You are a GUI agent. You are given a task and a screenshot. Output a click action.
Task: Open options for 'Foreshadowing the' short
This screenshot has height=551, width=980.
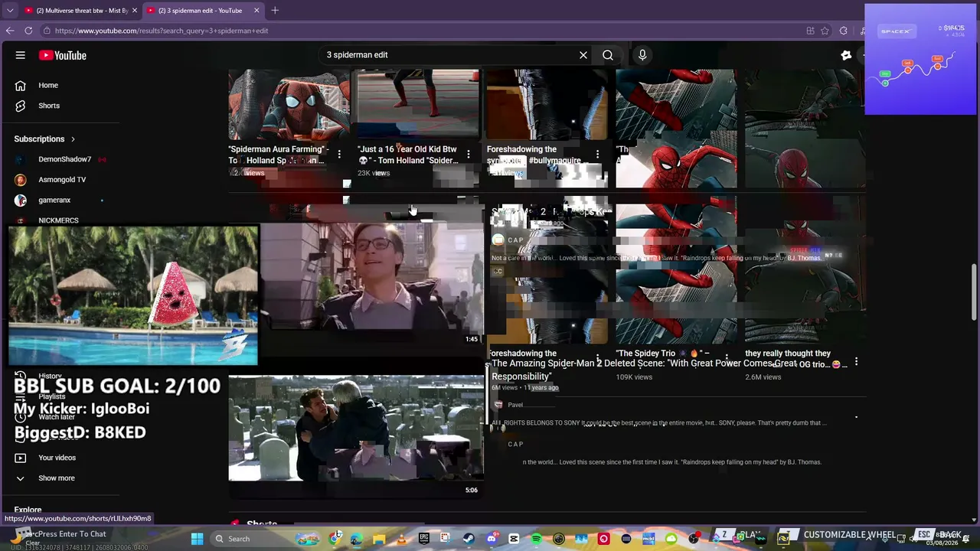click(597, 155)
